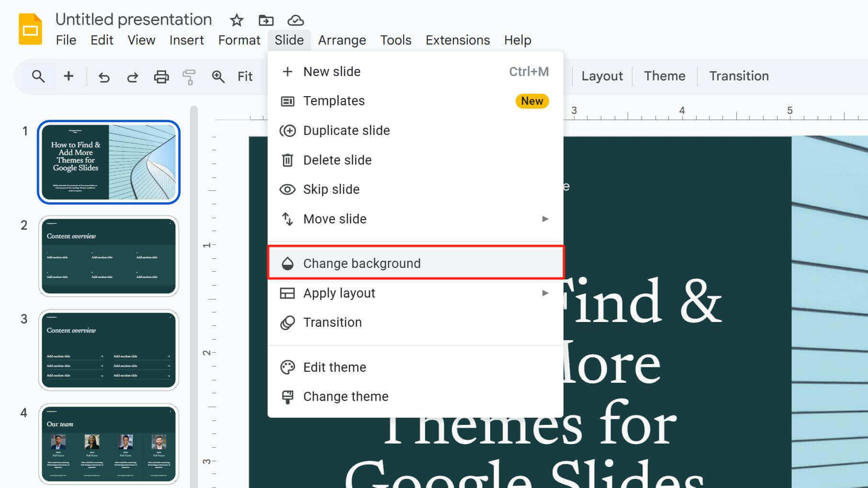
Task: Open the Tools menu
Action: click(395, 40)
